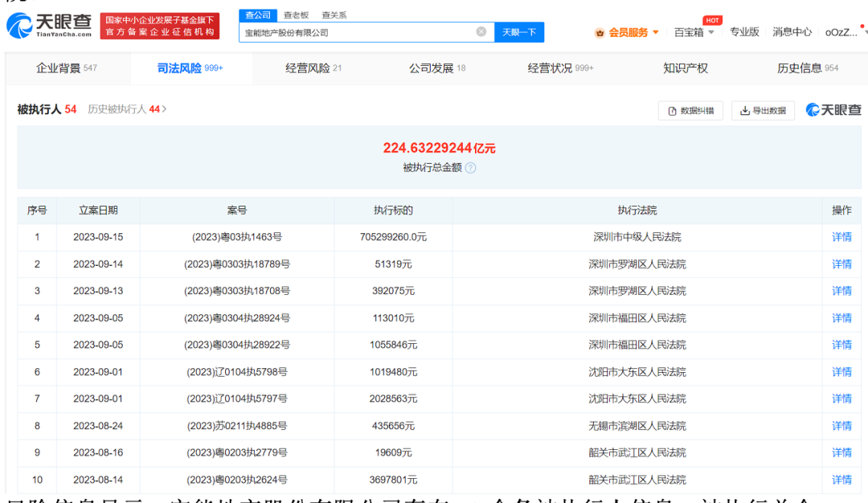Open 专业版 link
This screenshot has height=503, width=868.
coord(744,32)
